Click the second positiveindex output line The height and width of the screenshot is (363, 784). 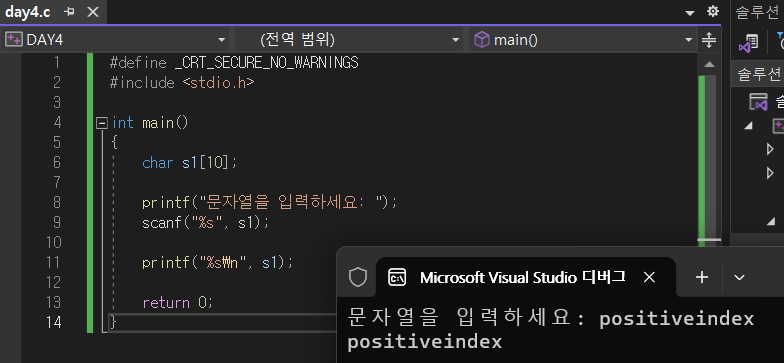click(x=424, y=342)
